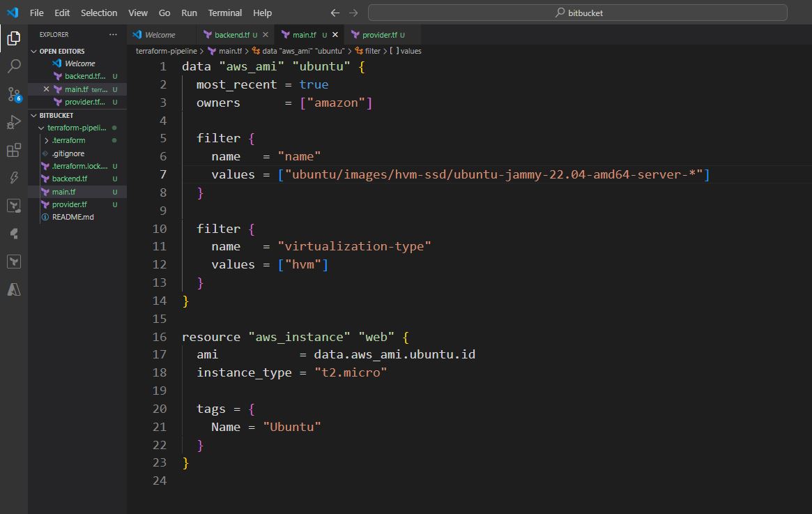Open Explorer's more actions ellipsis menu
This screenshot has width=812, height=514.
[x=113, y=34]
